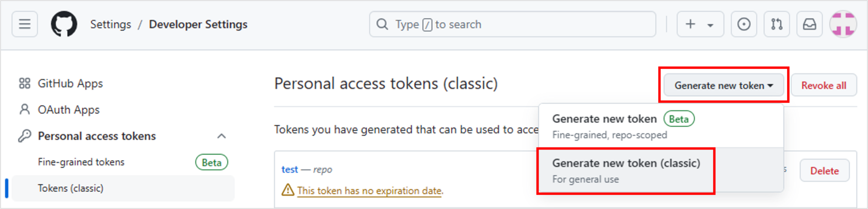The width and height of the screenshot is (868, 209).
Task: Open GitHub Apps in sidebar
Action: (70, 83)
